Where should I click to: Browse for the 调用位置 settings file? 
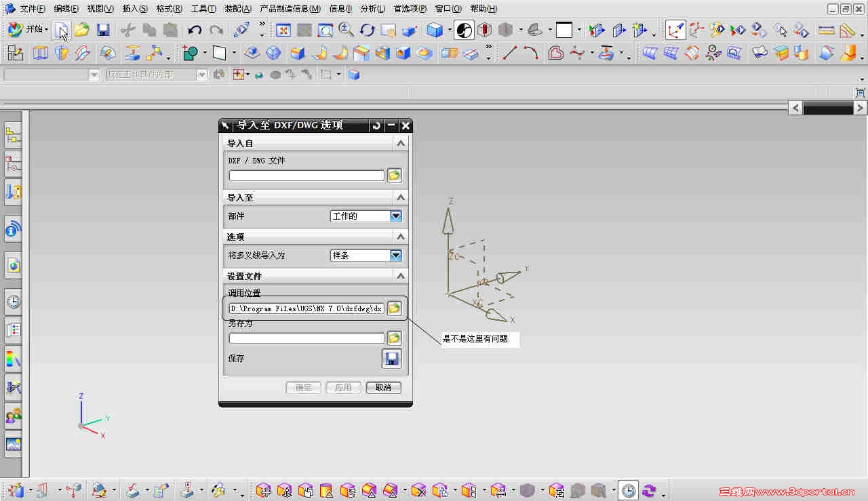(x=394, y=308)
